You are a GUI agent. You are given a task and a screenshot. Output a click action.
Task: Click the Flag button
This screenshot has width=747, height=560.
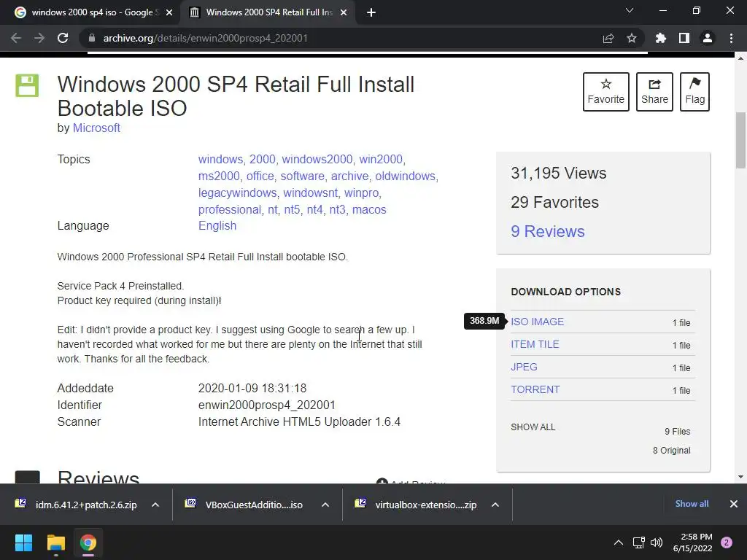click(694, 92)
